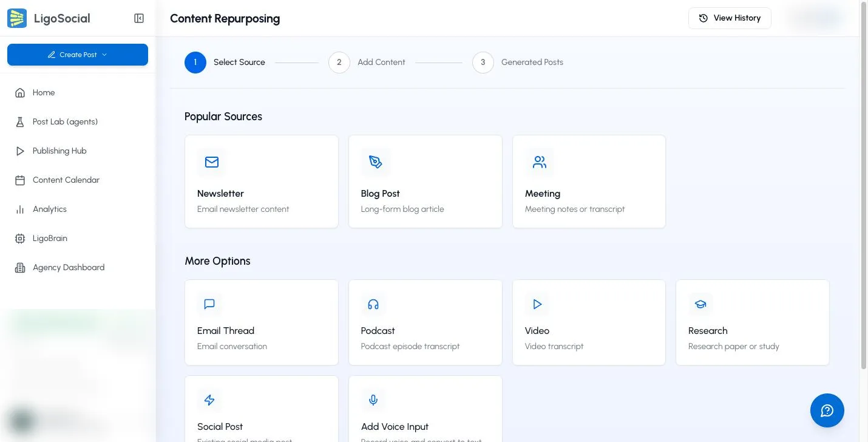Go to Publishing Hub
The image size is (868, 442).
(78, 151)
